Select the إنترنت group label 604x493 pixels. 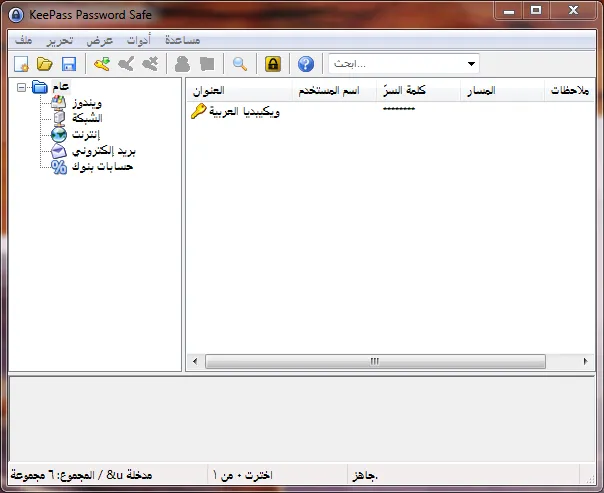(x=86, y=135)
